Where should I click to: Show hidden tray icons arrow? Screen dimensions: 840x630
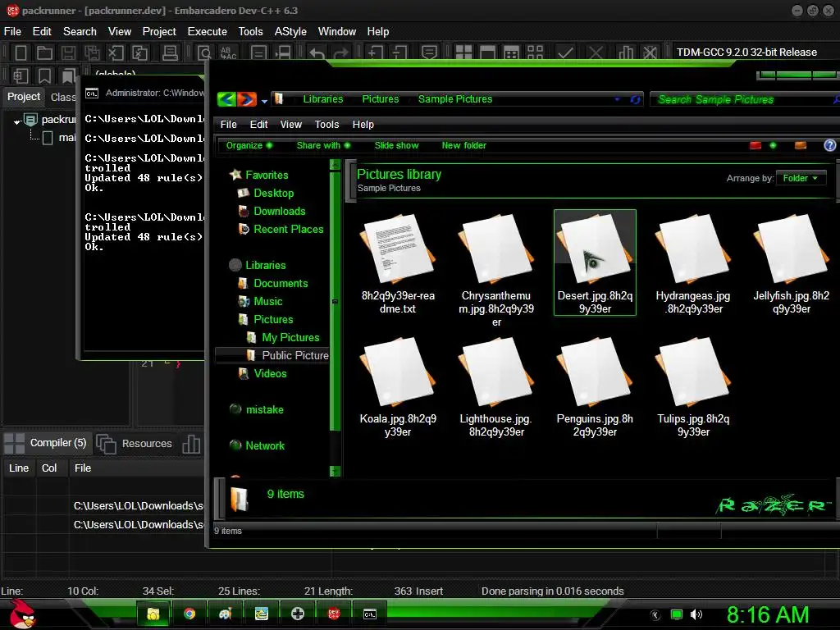click(x=655, y=615)
